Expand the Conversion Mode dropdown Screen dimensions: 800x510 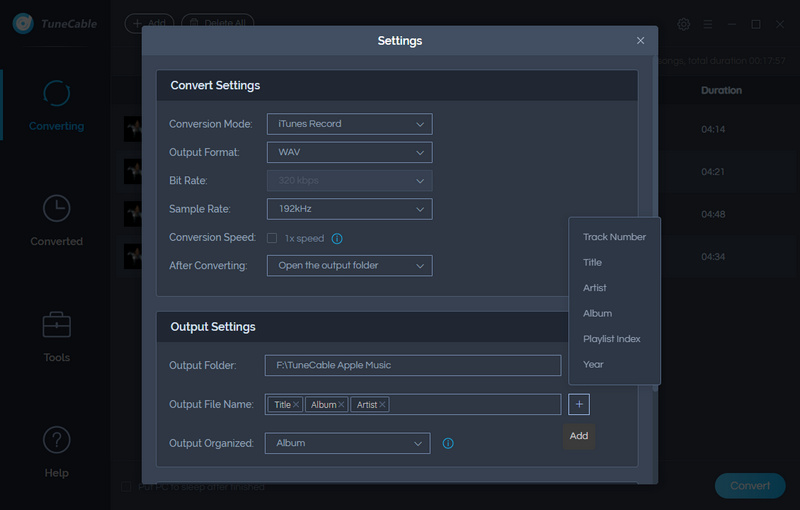coord(349,124)
